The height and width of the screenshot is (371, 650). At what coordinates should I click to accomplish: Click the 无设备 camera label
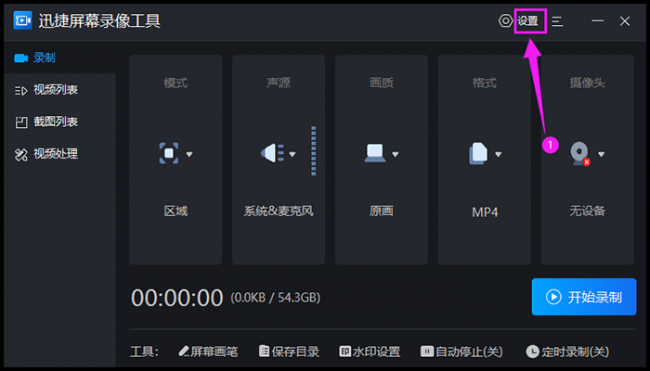point(587,211)
